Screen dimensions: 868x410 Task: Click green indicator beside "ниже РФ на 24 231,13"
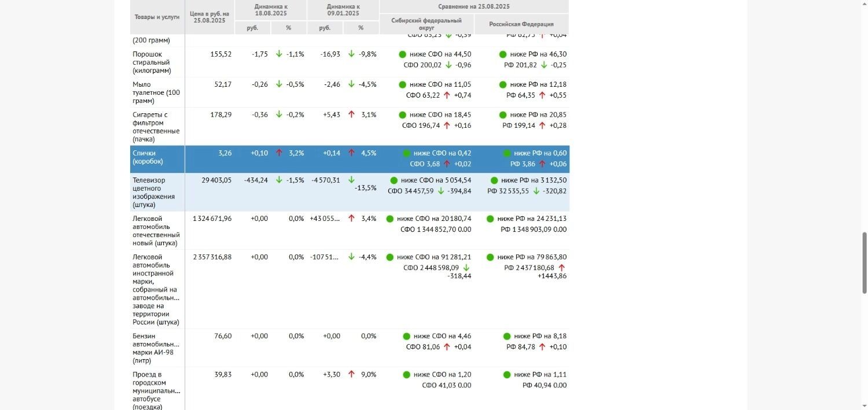pyautogui.click(x=490, y=219)
